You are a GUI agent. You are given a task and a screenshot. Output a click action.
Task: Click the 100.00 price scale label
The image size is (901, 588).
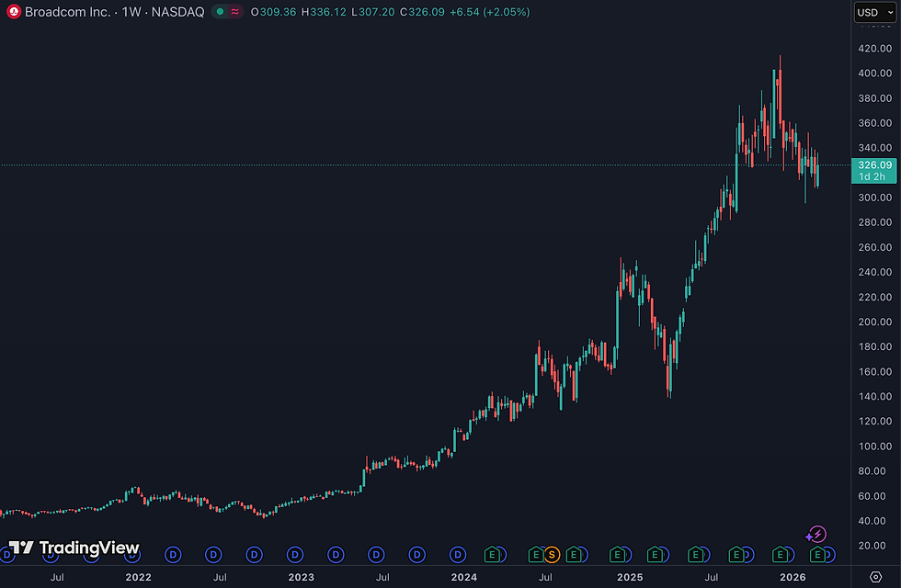click(875, 447)
